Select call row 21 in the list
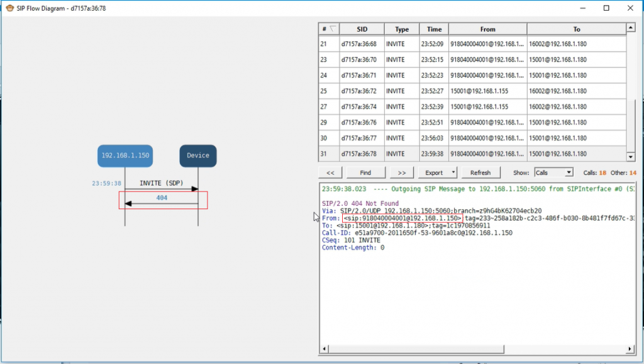644x364 pixels. 440,44
